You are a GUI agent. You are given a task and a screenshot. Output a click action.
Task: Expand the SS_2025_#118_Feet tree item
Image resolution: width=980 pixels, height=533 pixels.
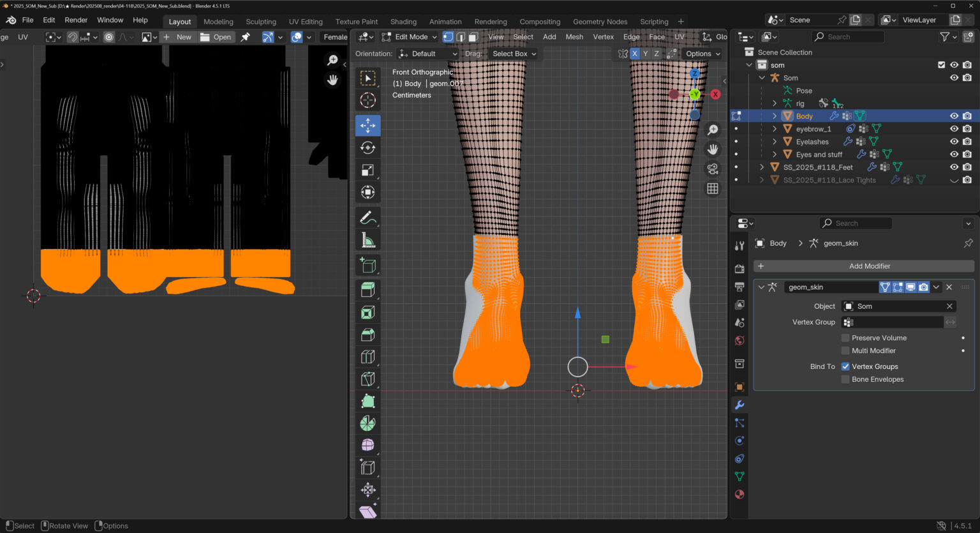762,167
